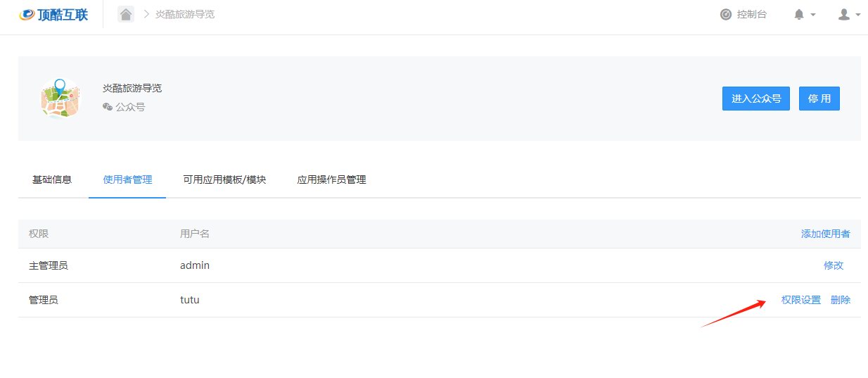
Task: Click the 管理员 role cell
Action: [44, 300]
